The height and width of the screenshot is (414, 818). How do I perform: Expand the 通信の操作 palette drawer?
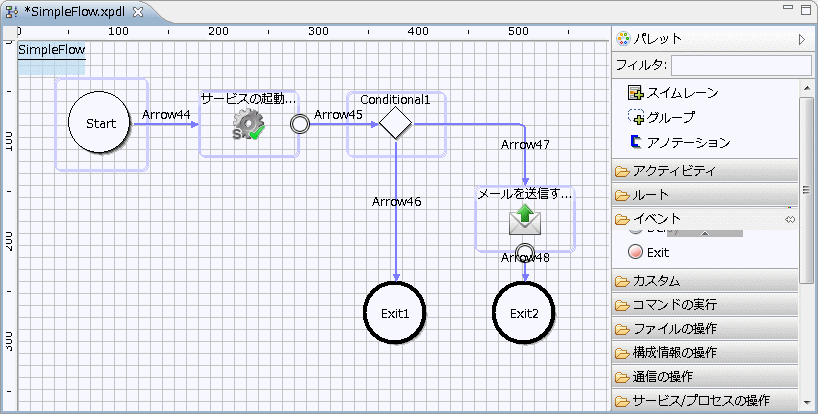705,376
